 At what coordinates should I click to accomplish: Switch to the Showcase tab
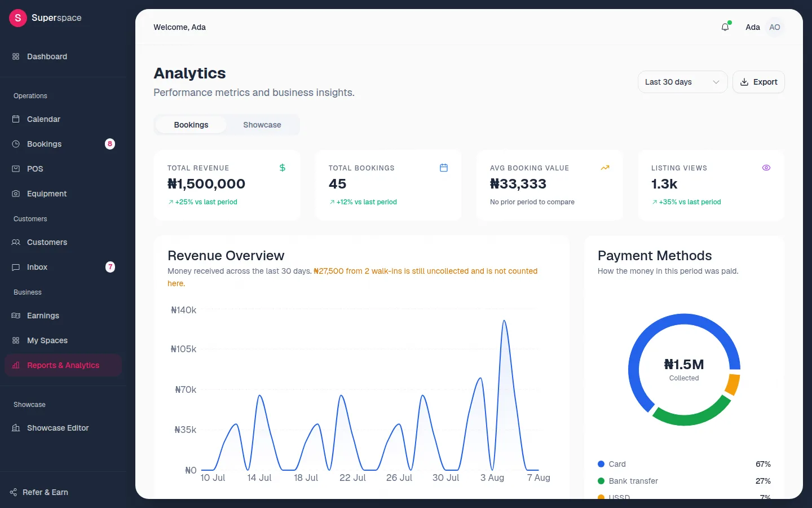pos(262,125)
